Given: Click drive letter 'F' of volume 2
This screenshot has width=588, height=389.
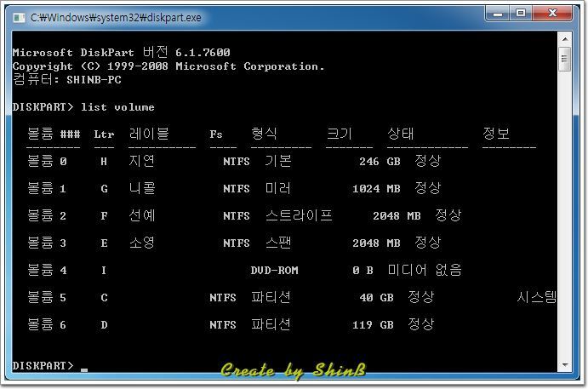Looking at the screenshot, I should tap(104, 216).
